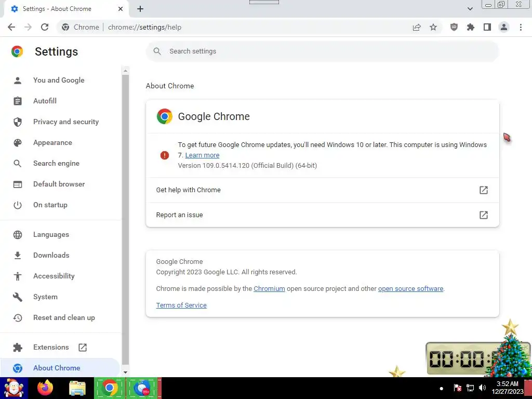Screen dimensions: 532x399
Task: Open Chrome three-dot menu
Action: (x=521, y=27)
